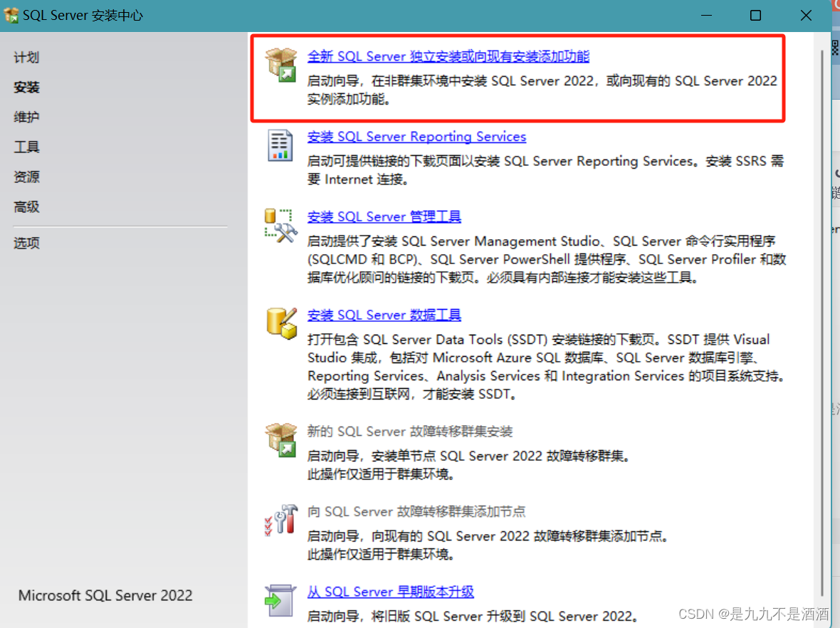840x628 pixels.
Task: Minimize the SQL Server 安装中心 window
Action: [707, 16]
